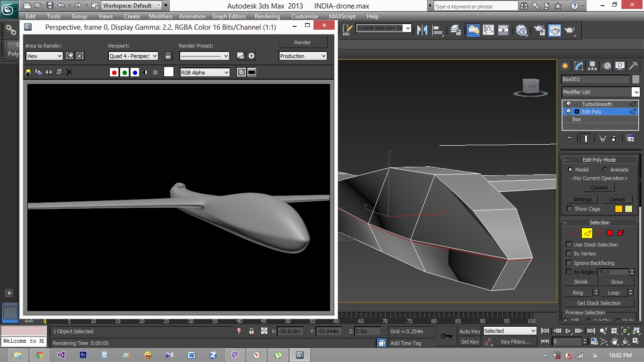This screenshot has height=362, width=644.
Task: Check the By Vertex checkbox
Action: pyautogui.click(x=569, y=254)
